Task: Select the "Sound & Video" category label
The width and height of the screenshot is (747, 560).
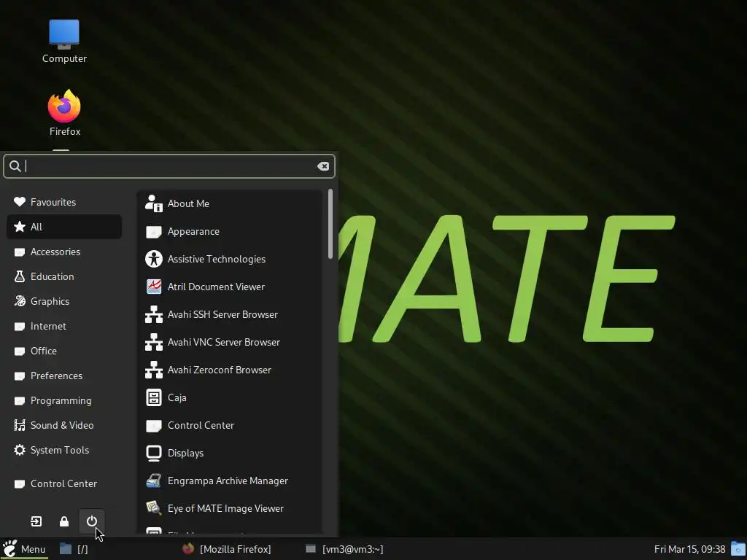Action: [62, 425]
